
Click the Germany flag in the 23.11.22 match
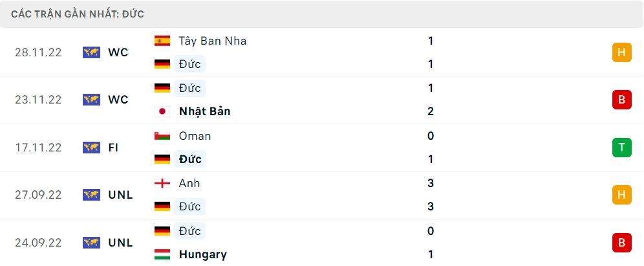[162, 88]
